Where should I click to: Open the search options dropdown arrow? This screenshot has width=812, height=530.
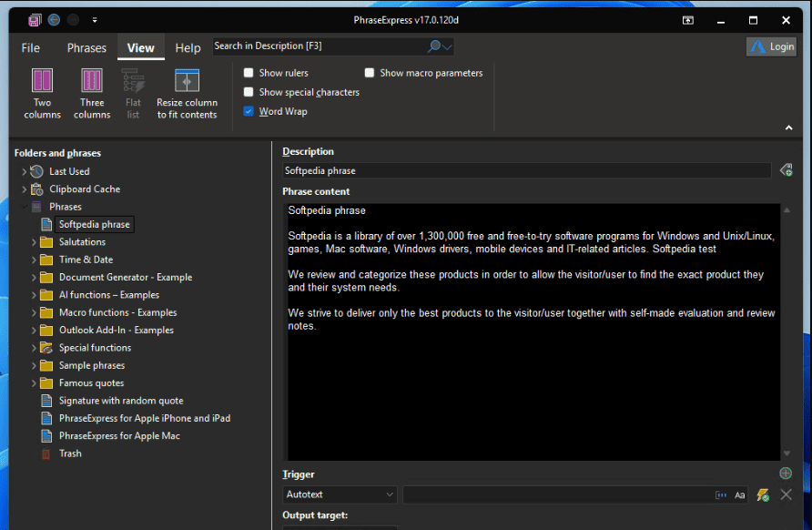coord(448,46)
